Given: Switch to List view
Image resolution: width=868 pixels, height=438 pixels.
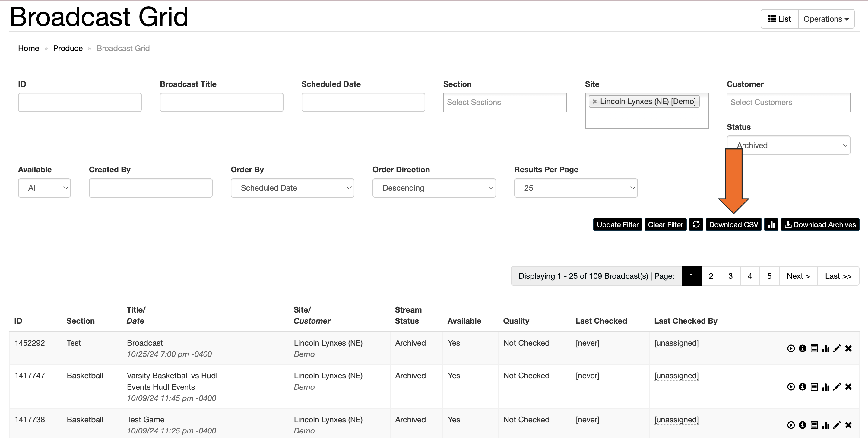Looking at the screenshot, I should click(779, 19).
